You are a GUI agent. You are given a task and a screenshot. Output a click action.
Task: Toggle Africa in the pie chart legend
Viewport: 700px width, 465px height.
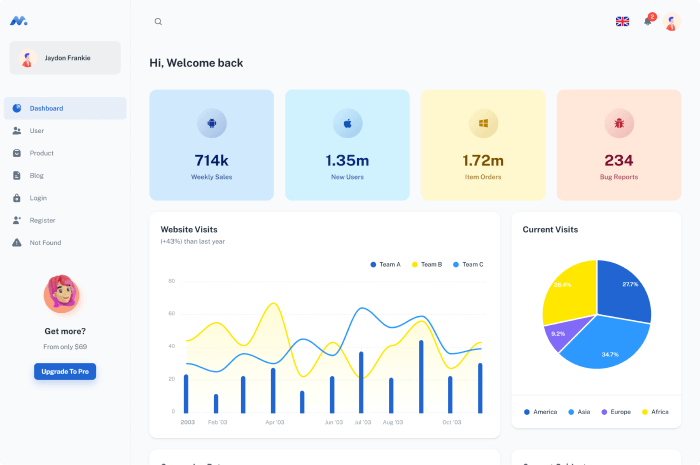[x=655, y=412]
